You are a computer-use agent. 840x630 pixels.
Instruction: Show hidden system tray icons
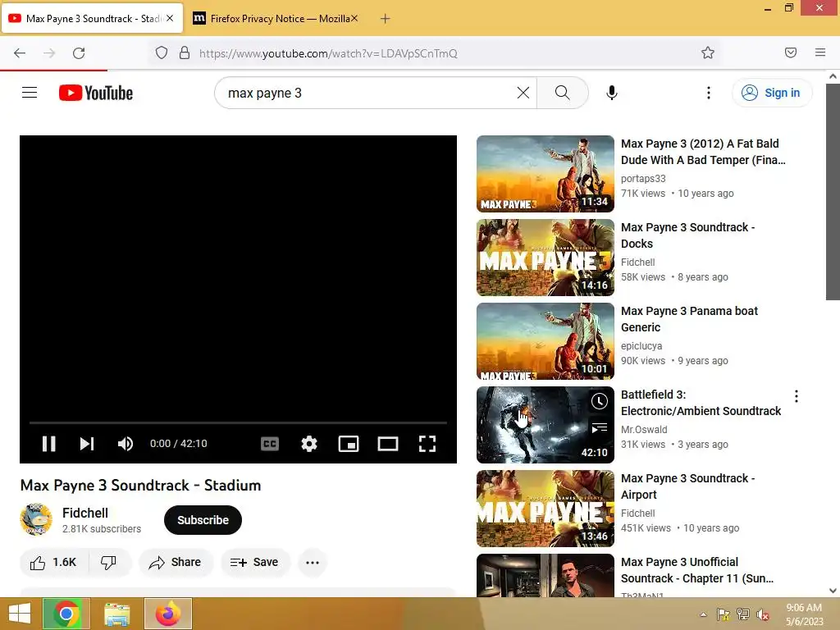703,614
